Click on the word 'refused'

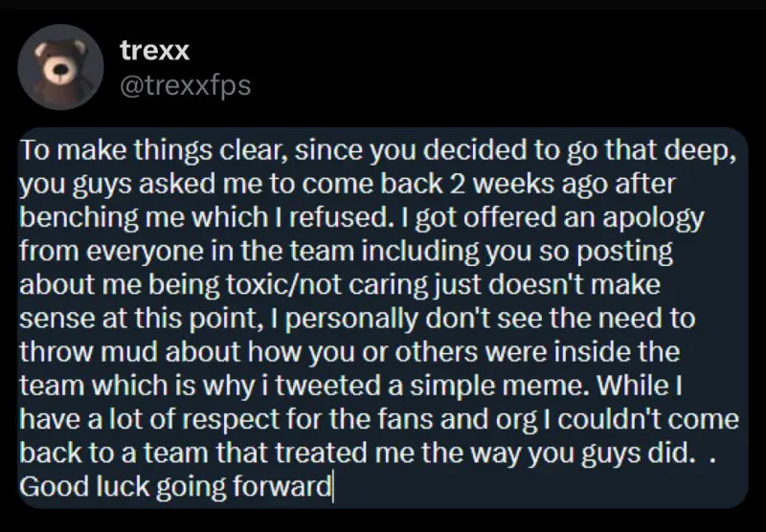341,217
